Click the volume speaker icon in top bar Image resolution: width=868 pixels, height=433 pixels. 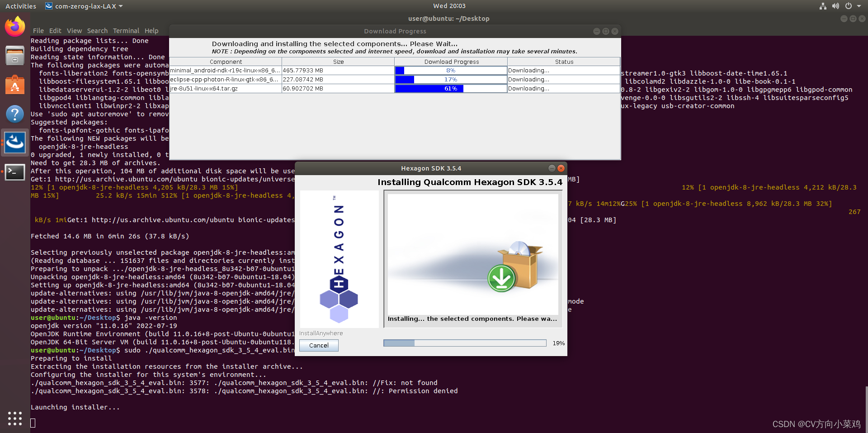pyautogui.click(x=835, y=6)
